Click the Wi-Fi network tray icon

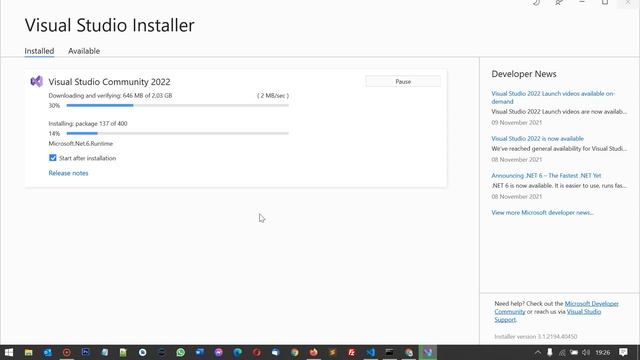click(x=562, y=352)
